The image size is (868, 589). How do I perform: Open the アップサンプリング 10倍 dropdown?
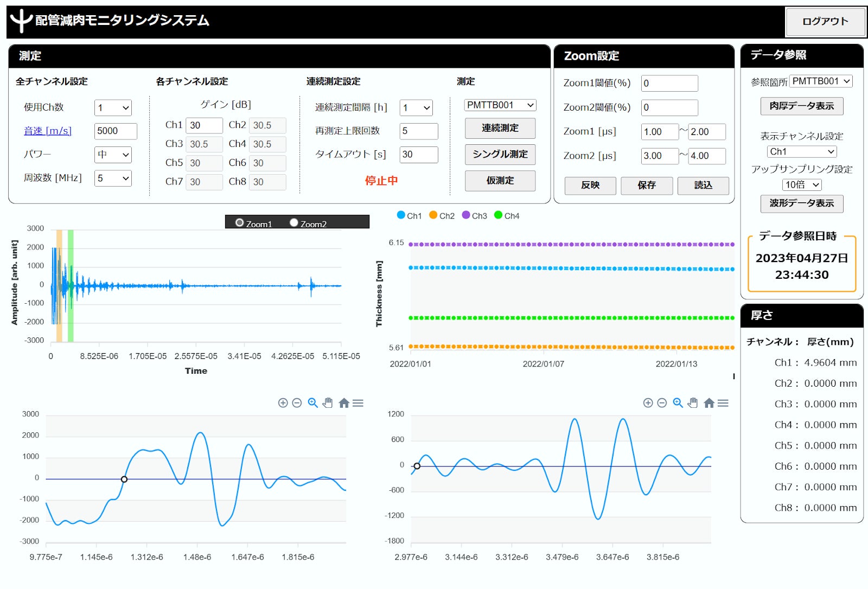802,185
